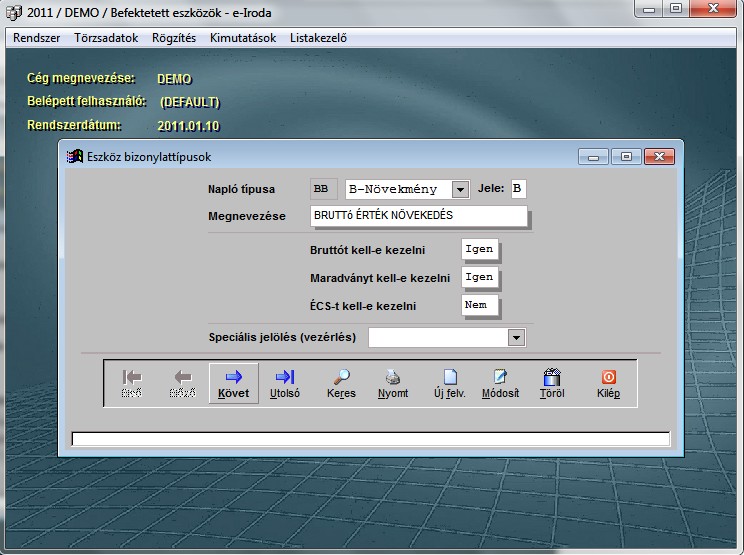Toggle 'Maradványt kell-e kezelni' Igen field

click(x=480, y=277)
